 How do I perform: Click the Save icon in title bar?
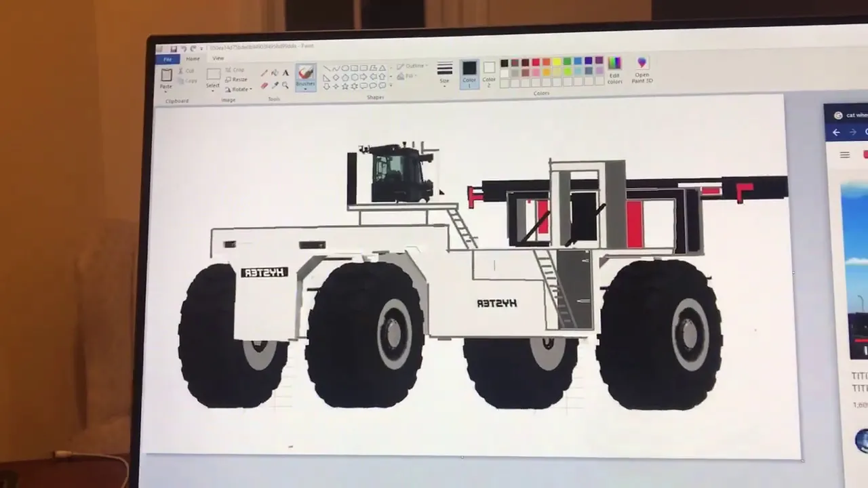(x=174, y=49)
